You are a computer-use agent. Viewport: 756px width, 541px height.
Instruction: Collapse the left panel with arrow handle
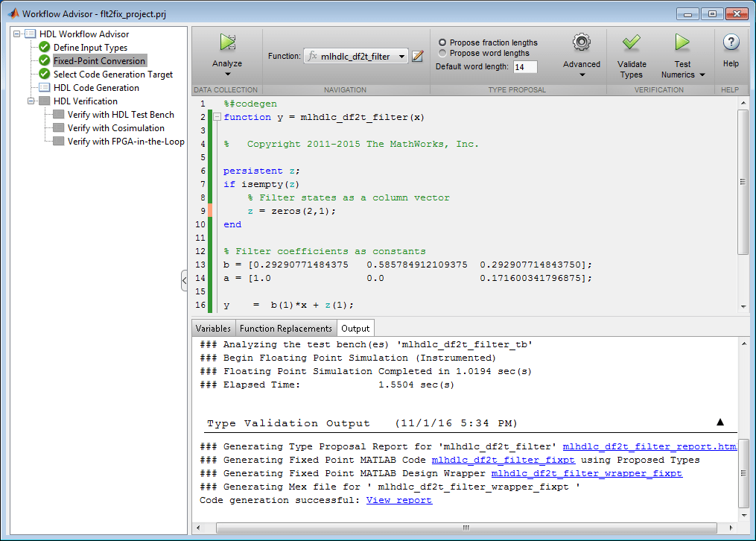point(184,280)
